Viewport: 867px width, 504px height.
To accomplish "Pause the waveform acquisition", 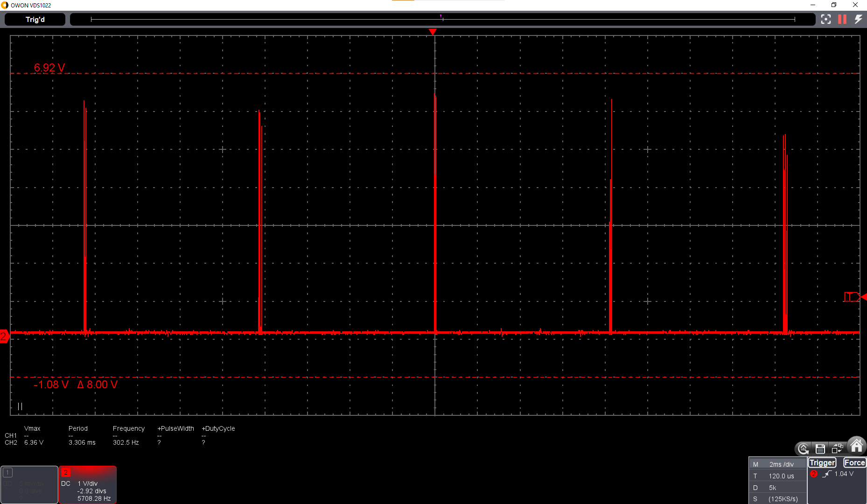I will point(841,19).
